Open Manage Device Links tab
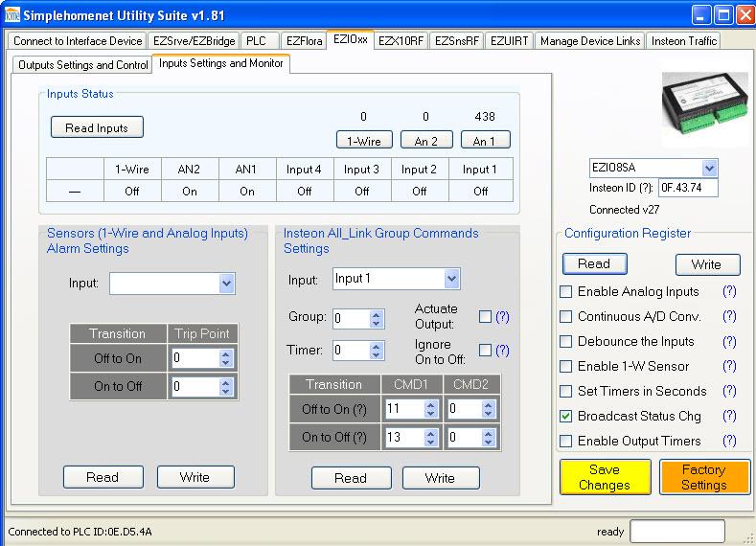 (589, 41)
